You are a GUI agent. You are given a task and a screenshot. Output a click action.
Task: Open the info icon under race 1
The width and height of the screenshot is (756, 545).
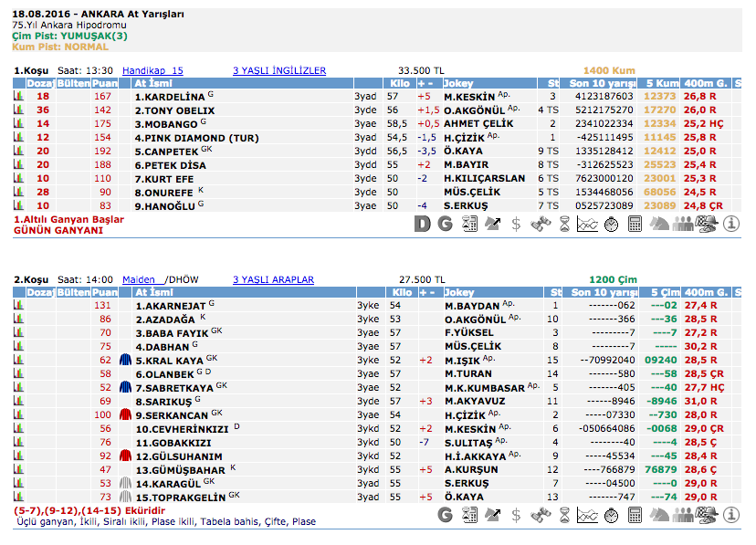click(x=730, y=224)
